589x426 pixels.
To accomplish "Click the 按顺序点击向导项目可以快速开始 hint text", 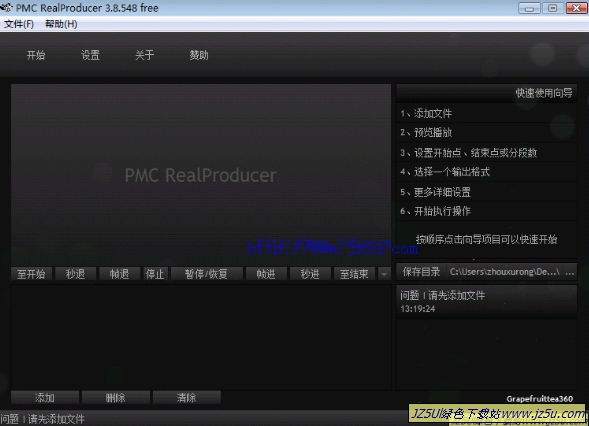I will [486, 239].
